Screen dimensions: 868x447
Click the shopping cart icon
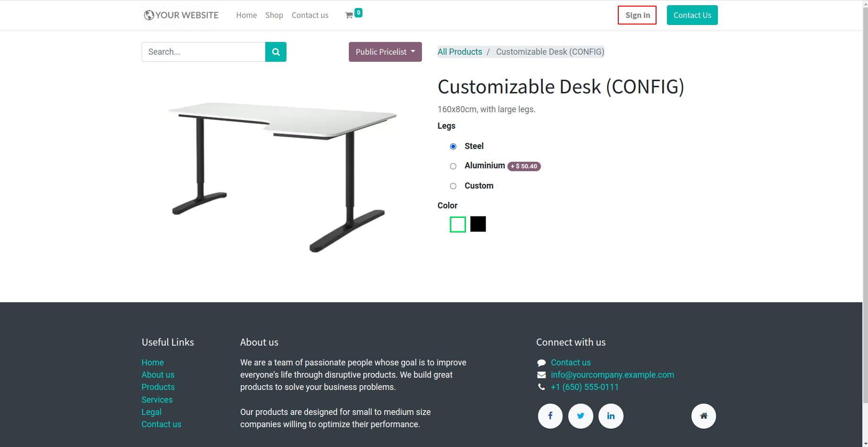(x=349, y=16)
